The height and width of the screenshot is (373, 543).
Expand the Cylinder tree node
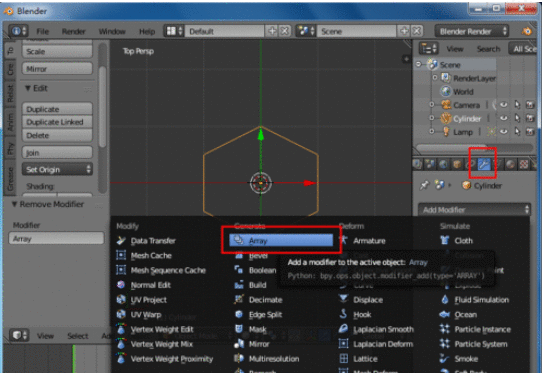click(x=431, y=118)
